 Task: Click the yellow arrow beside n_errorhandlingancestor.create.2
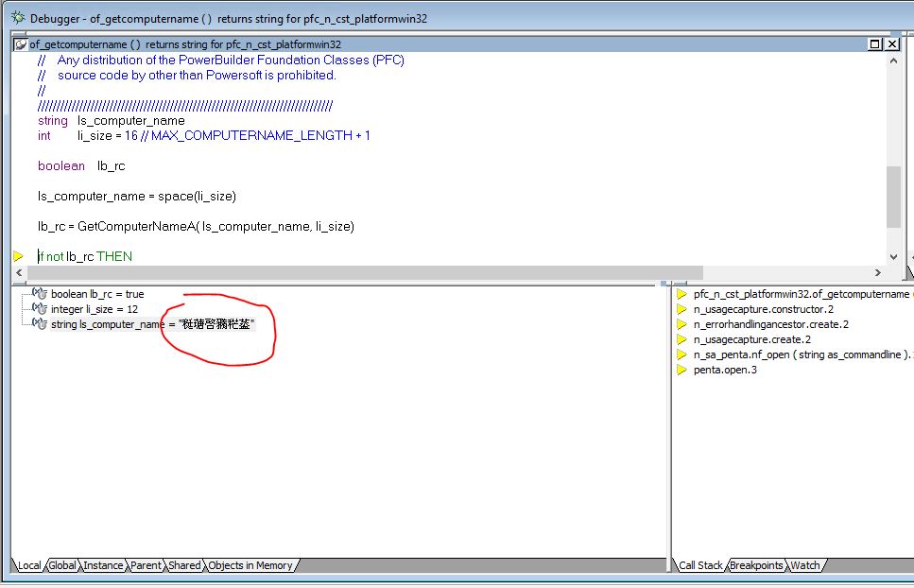coord(681,324)
